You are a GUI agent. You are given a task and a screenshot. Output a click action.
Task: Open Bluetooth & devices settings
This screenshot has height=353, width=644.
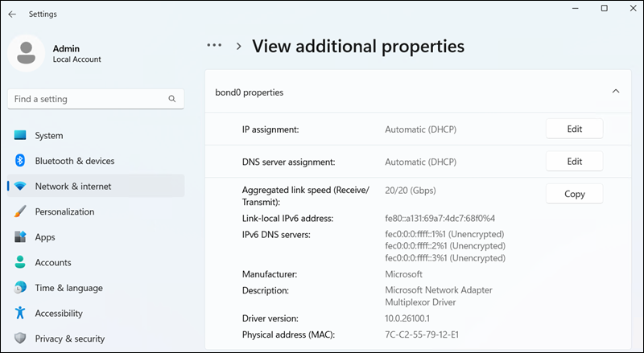[x=96, y=161]
